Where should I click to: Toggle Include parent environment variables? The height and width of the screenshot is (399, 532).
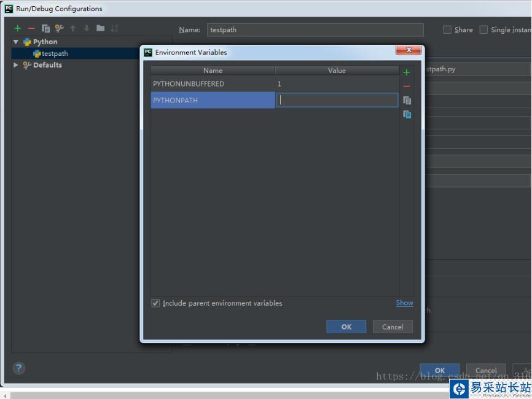[x=155, y=303]
